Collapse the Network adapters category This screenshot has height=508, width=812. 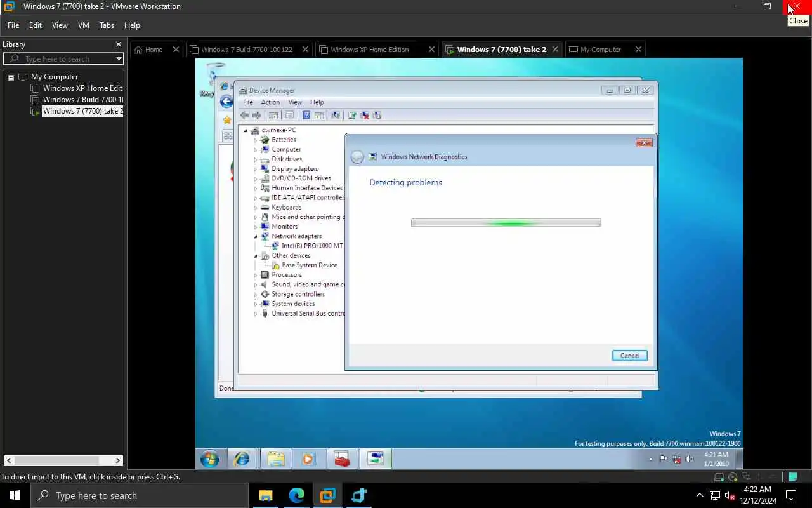pyautogui.click(x=256, y=236)
